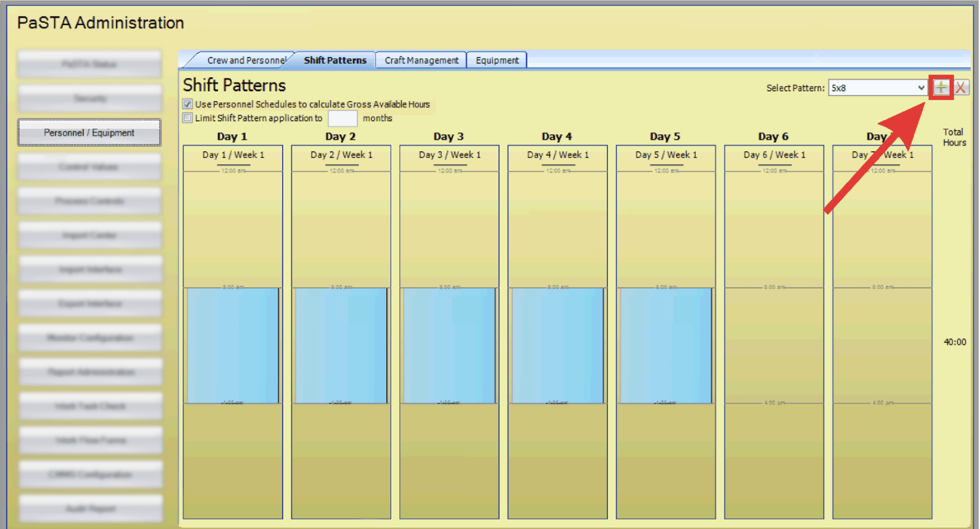
Task: Click the red X delete pattern icon
Action: click(x=961, y=88)
